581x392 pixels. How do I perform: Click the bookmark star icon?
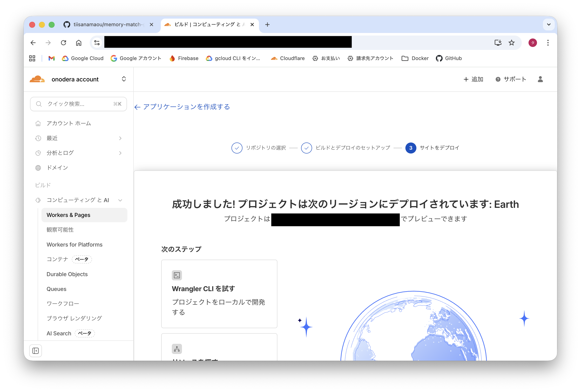tap(512, 43)
